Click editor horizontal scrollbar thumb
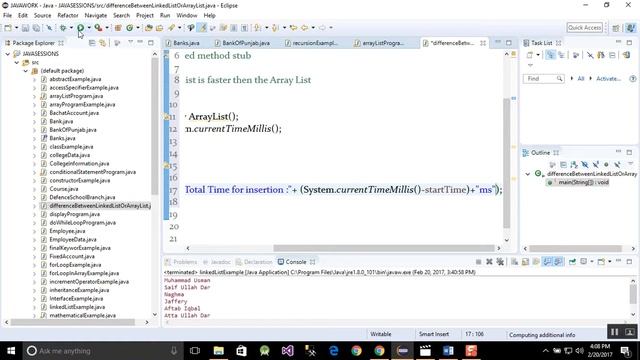The width and height of the screenshot is (640, 360). point(384,248)
